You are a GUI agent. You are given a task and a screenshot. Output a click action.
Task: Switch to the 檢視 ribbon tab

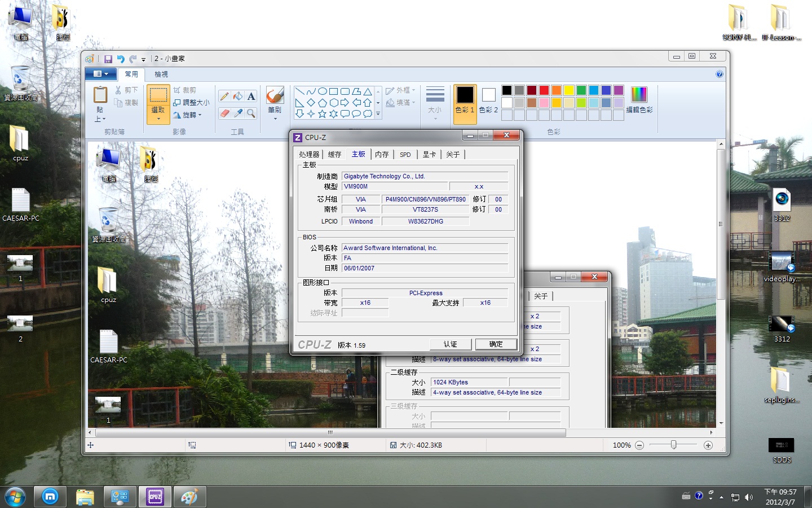click(x=161, y=75)
